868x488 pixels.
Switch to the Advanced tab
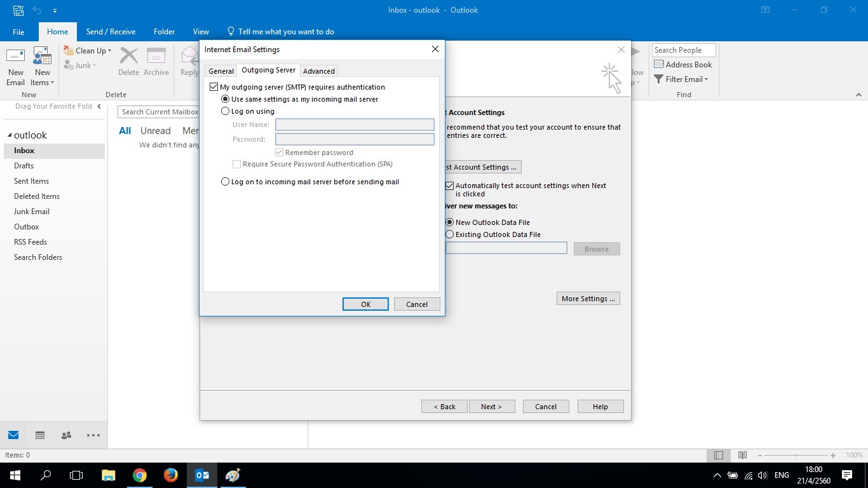coord(319,71)
